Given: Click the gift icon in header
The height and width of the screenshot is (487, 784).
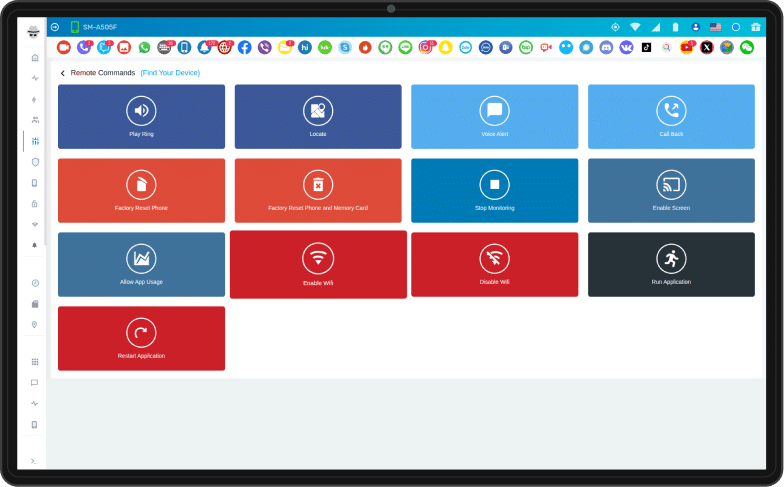Looking at the screenshot, I should point(756,27).
